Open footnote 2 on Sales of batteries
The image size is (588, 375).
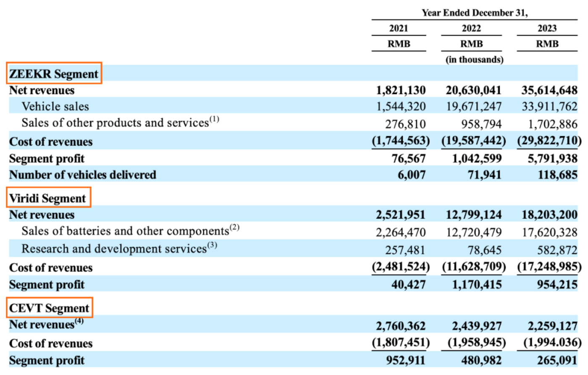coord(234,228)
